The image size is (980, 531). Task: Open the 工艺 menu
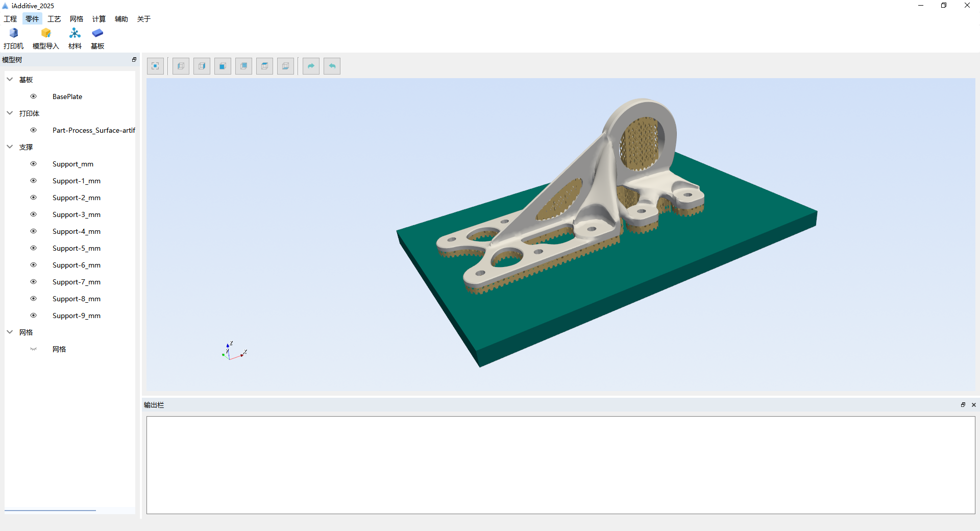pos(54,19)
